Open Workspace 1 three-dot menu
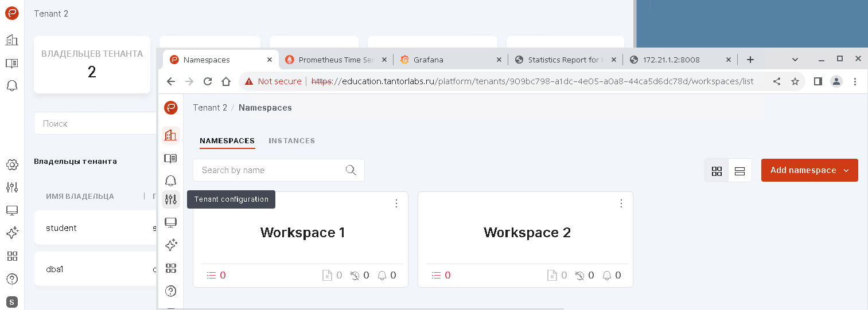868x310 pixels. point(396,203)
